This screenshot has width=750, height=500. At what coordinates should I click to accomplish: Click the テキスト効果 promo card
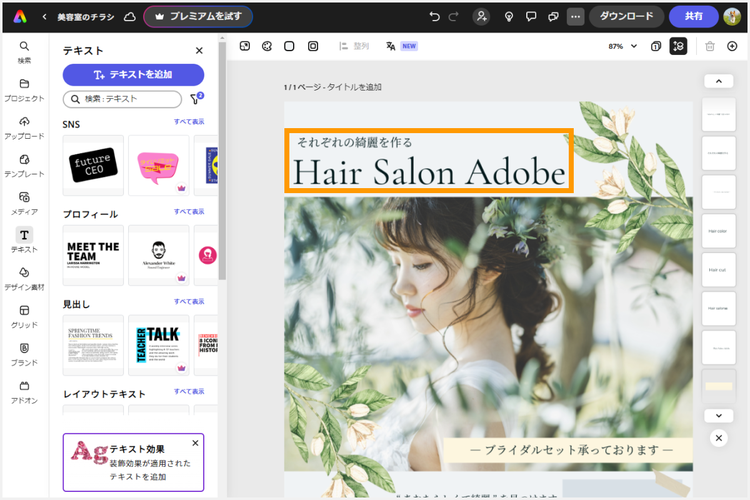(133, 462)
